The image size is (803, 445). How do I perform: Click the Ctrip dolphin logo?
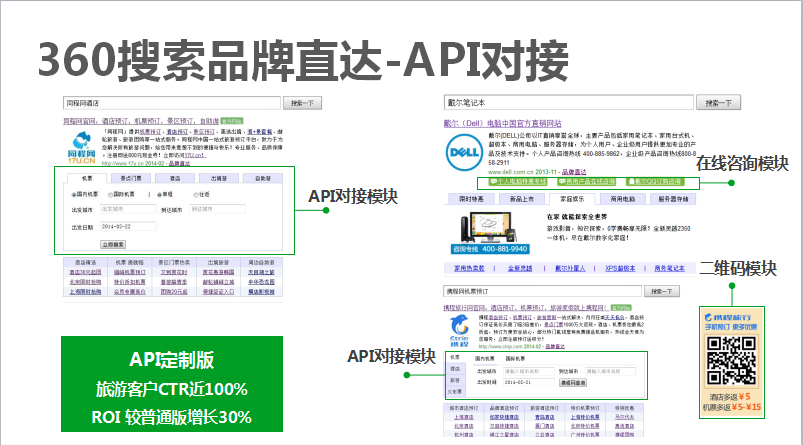tap(459, 330)
